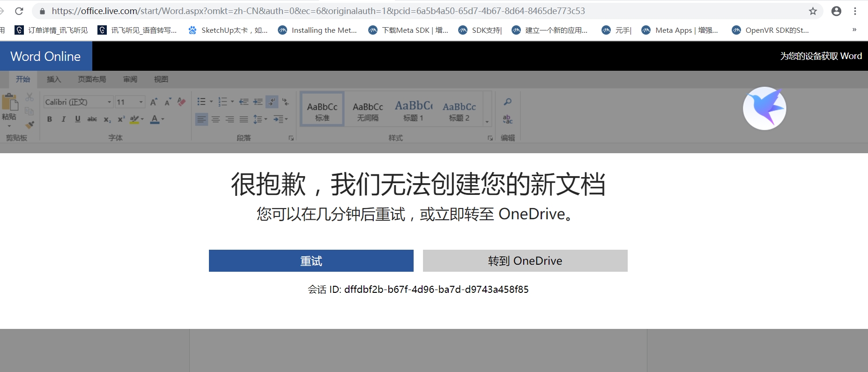The image size is (868, 372).
Task: Reload the page with browser refresh
Action: point(19,11)
